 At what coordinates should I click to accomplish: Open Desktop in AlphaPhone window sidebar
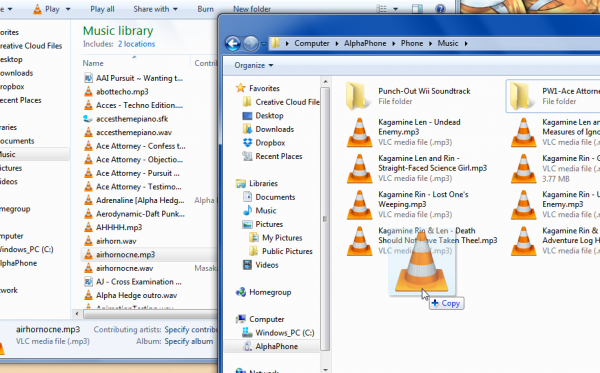coord(263,116)
